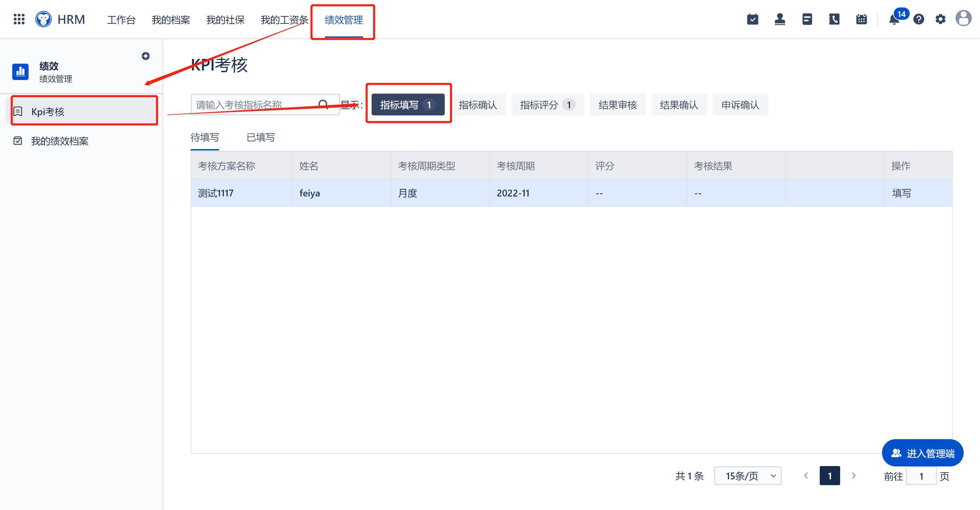Viewport: 980px width, 510px height.
Task: Open the schedule calendar grid icon
Action: (x=861, y=19)
